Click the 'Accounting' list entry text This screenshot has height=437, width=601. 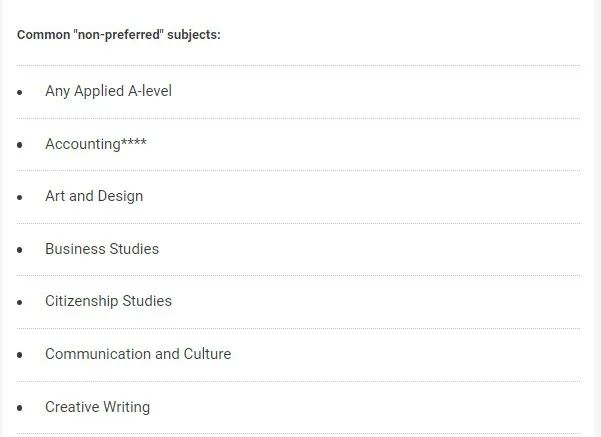point(83,145)
